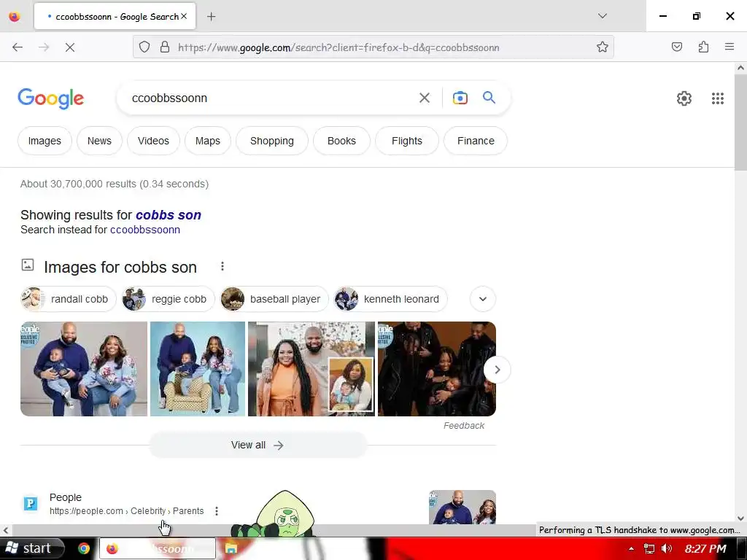Screen dimensions: 747x560
Task: Stop loading the page
Action: 69,47
